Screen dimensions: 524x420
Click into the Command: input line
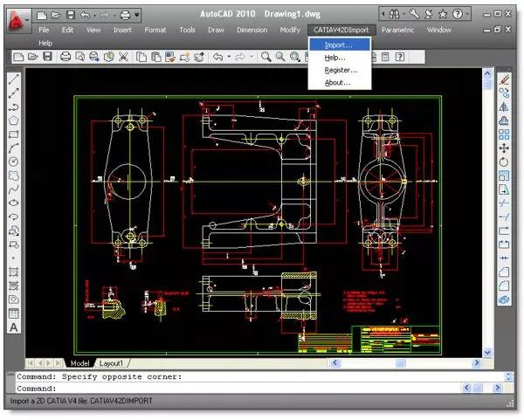pos(238,389)
